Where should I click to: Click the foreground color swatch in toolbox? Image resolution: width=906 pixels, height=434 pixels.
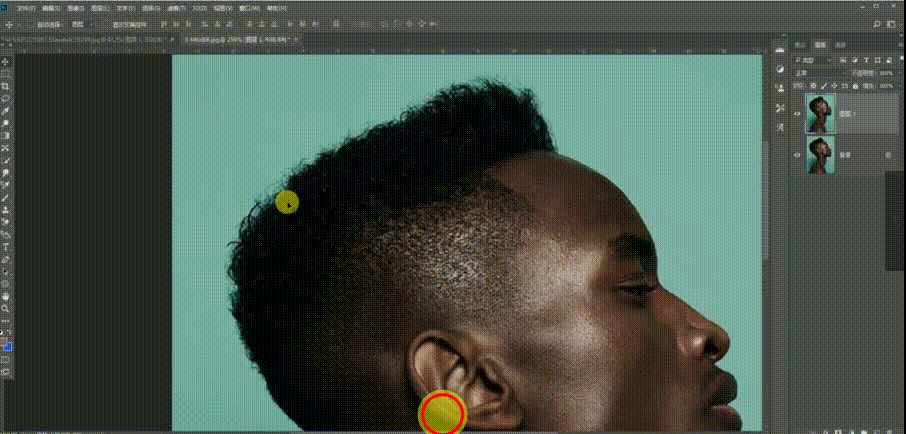point(3,342)
